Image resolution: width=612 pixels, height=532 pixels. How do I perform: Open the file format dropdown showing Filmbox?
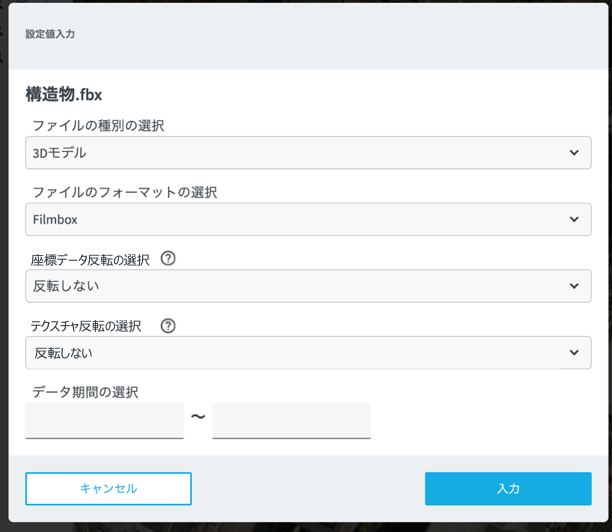[x=300, y=219]
